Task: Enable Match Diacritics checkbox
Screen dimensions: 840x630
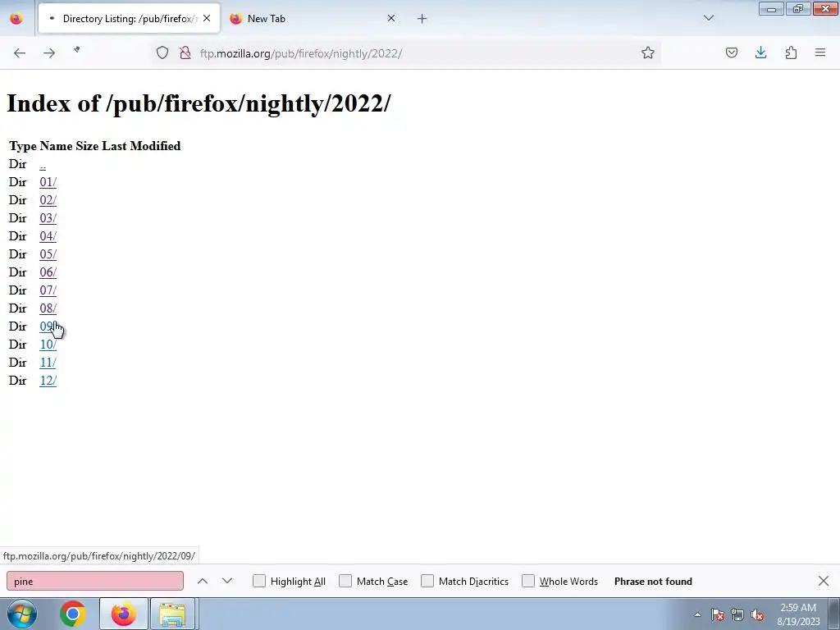Action: (427, 582)
